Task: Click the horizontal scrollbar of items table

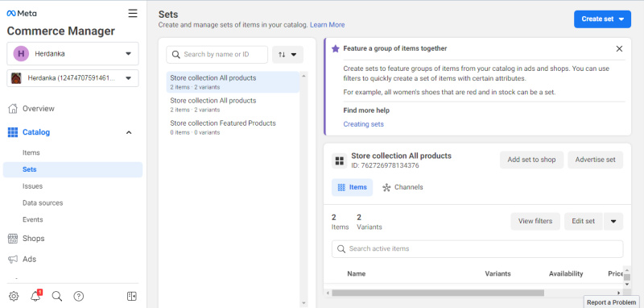Action: 438,293
